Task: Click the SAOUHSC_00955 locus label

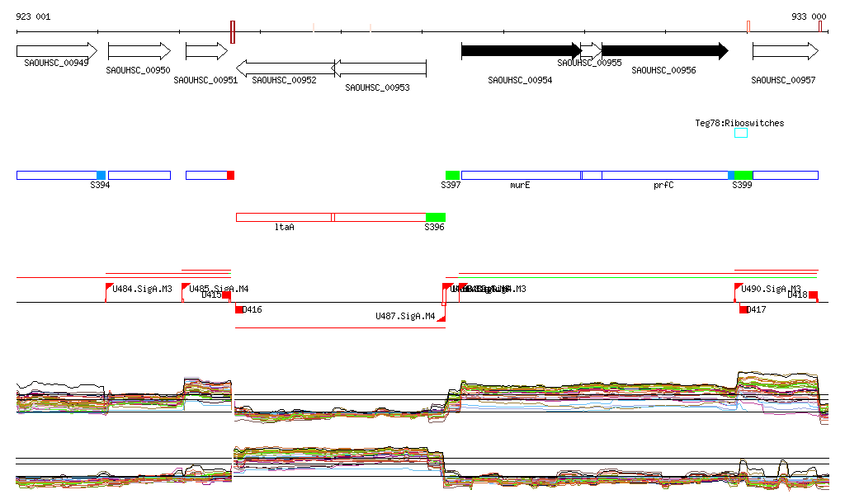Action: coord(589,63)
